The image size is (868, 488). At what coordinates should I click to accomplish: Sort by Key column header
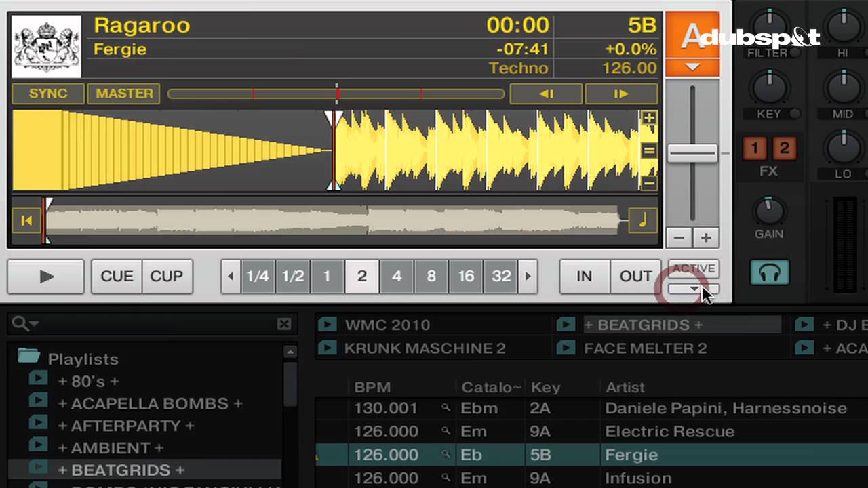(x=545, y=388)
